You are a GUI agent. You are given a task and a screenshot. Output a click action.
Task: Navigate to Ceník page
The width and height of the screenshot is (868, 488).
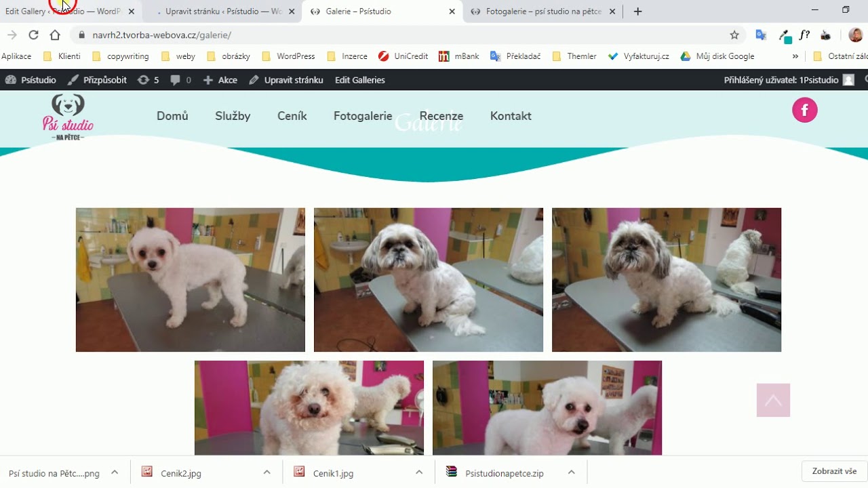pos(292,116)
